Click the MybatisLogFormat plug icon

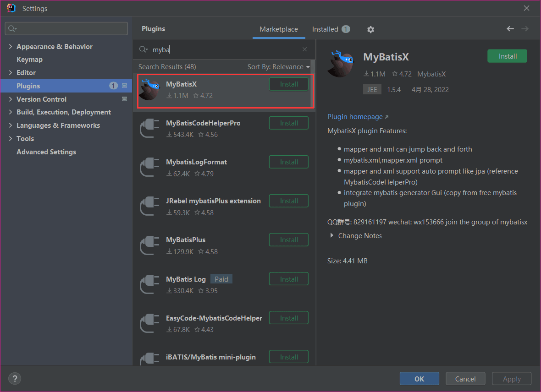point(149,167)
